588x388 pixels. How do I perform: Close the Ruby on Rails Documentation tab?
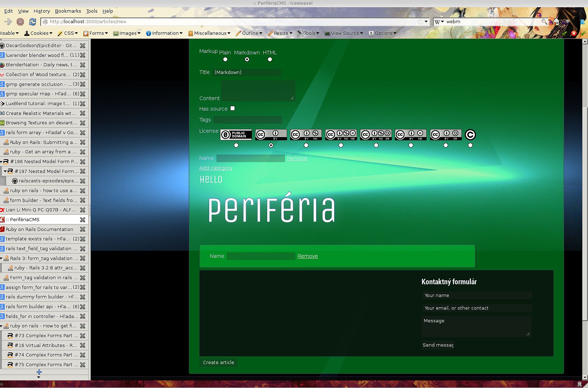pos(83,230)
